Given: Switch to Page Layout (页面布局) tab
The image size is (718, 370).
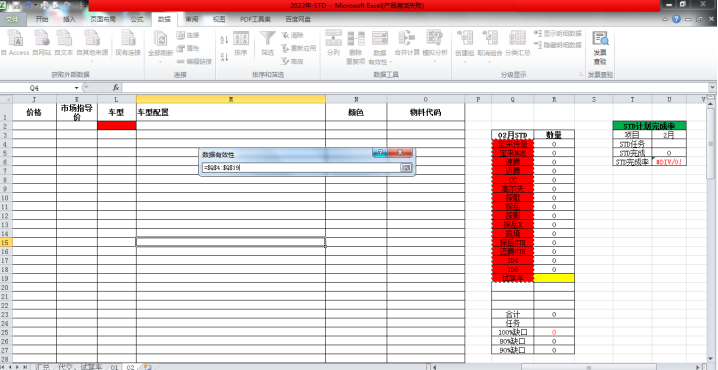Looking at the screenshot, I should [x=103, y=19].
